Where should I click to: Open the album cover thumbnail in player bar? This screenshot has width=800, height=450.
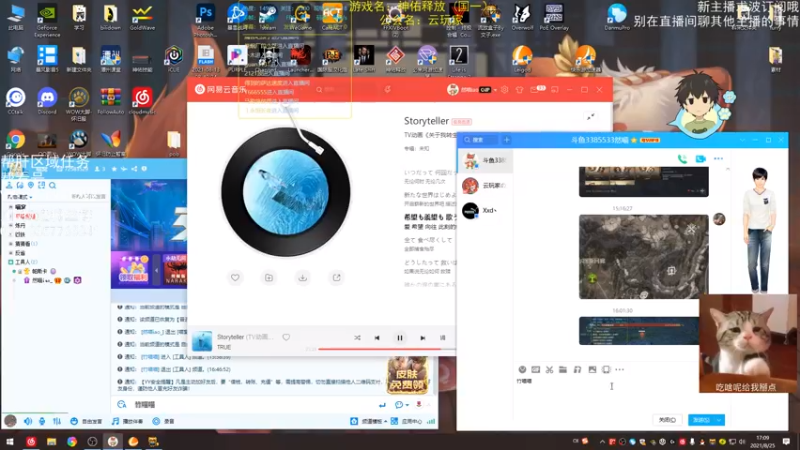202,341
